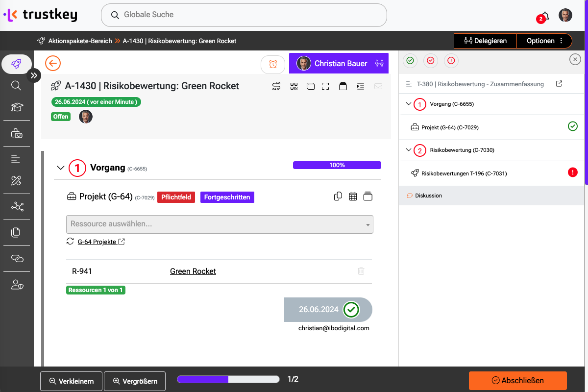Click the stacked windows icon in header
This screenshot has width=588, height=392.
310,86
